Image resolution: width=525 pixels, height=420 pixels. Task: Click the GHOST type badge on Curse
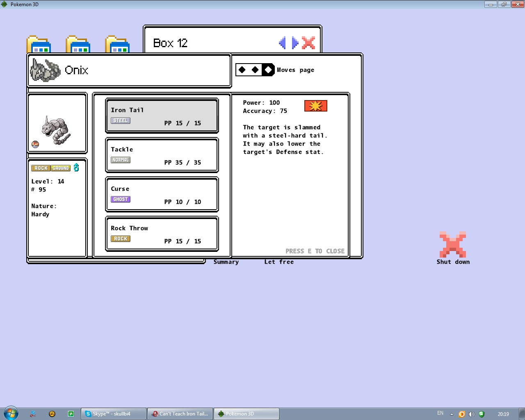pos(121,199)
